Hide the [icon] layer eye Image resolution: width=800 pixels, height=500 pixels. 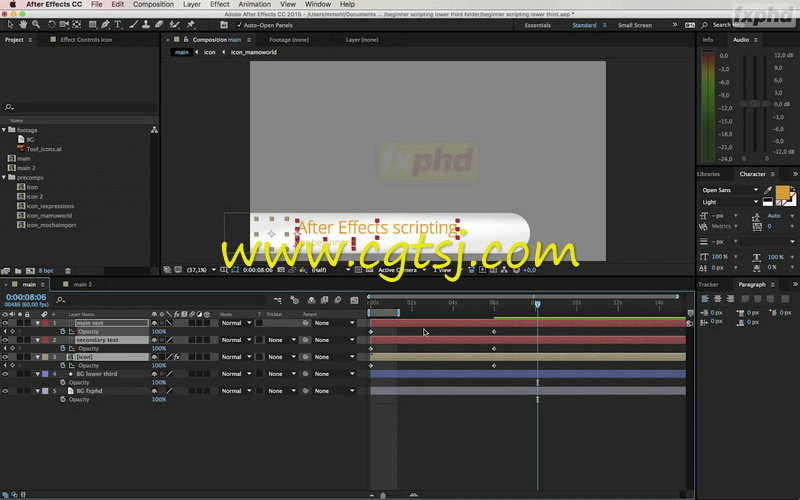coord(5,357)
